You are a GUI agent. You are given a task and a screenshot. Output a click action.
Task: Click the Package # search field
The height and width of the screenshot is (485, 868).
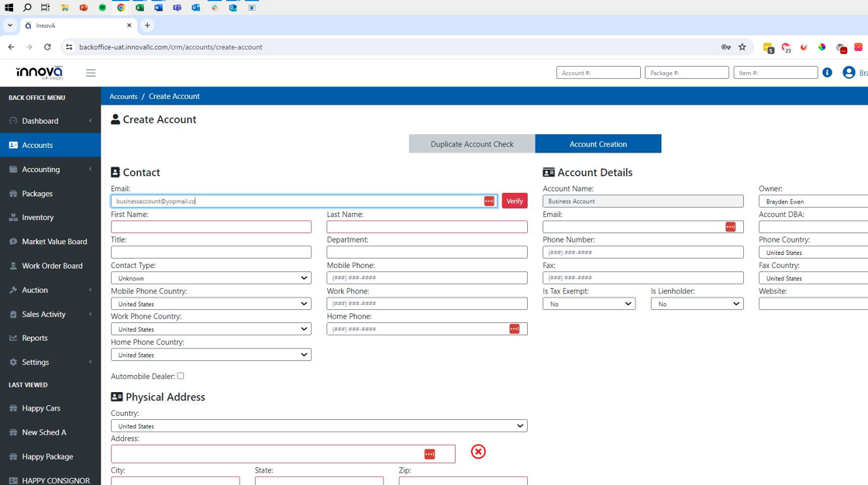tap(687, 73)
